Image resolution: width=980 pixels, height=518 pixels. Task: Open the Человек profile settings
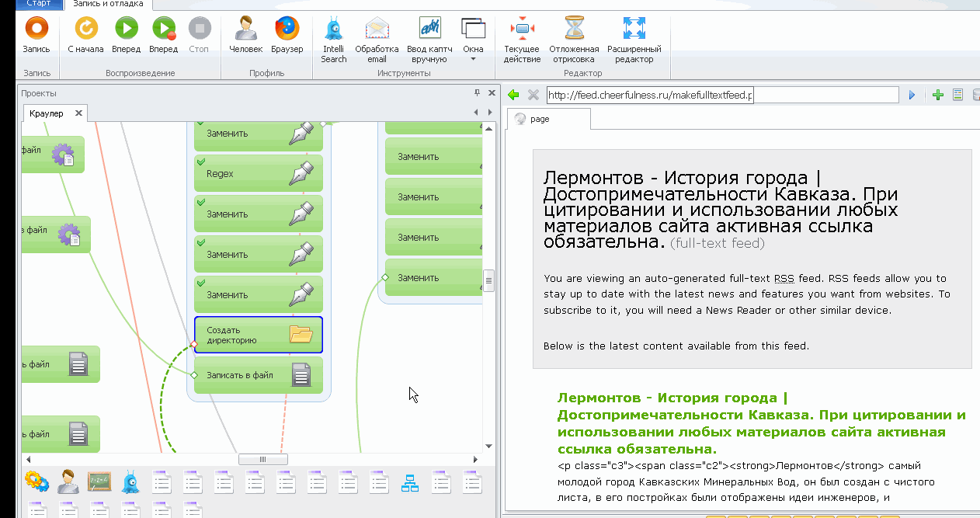click(245, 35)
